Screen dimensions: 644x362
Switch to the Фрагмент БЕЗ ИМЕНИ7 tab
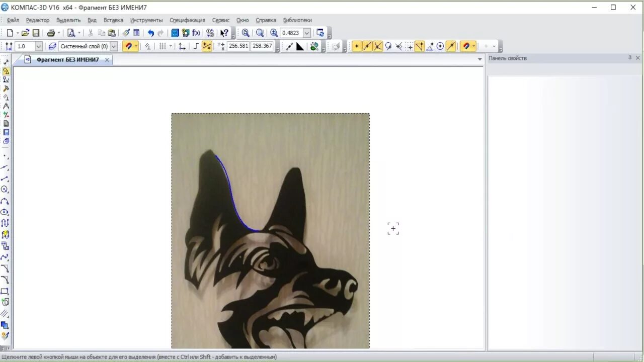click(x=67, y=59)
